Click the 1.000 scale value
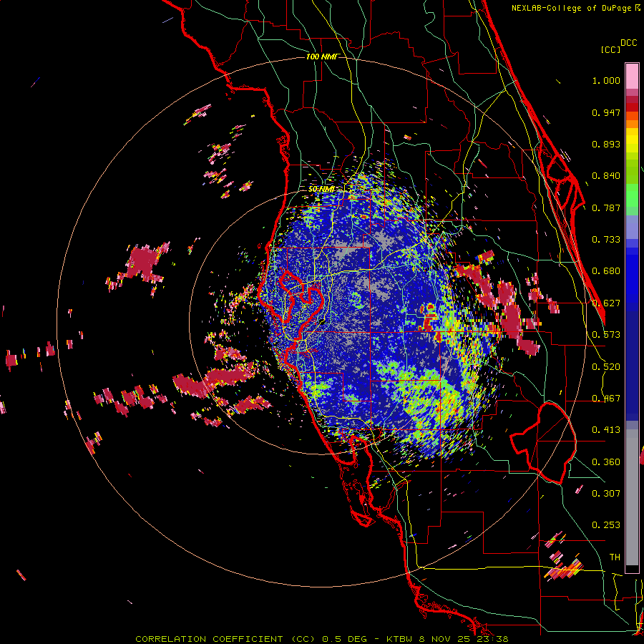 coord(606,80)
